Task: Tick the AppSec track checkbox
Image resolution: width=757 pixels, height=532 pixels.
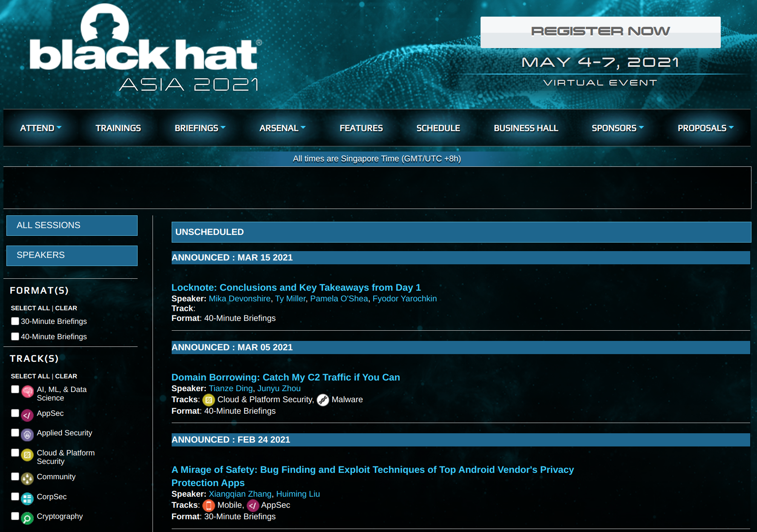Action: pos(15,413)
